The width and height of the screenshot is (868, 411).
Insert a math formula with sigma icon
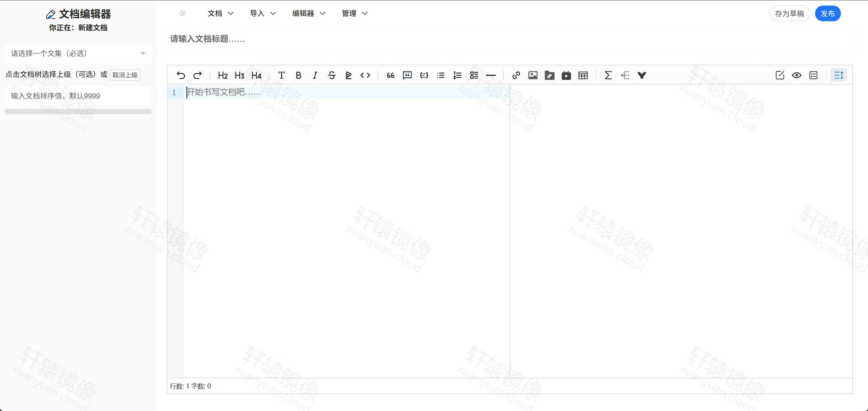608,75
